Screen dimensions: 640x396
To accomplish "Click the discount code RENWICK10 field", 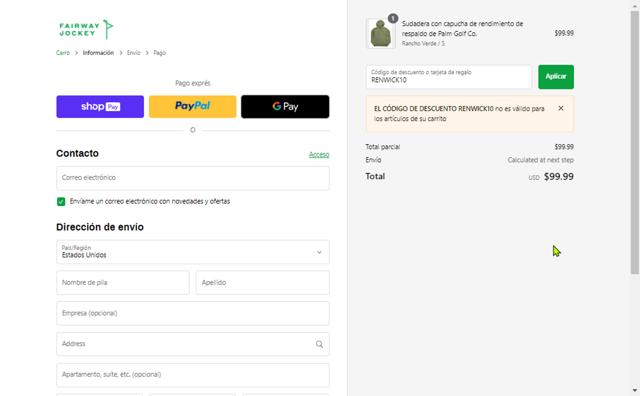I will coord(449,77).
